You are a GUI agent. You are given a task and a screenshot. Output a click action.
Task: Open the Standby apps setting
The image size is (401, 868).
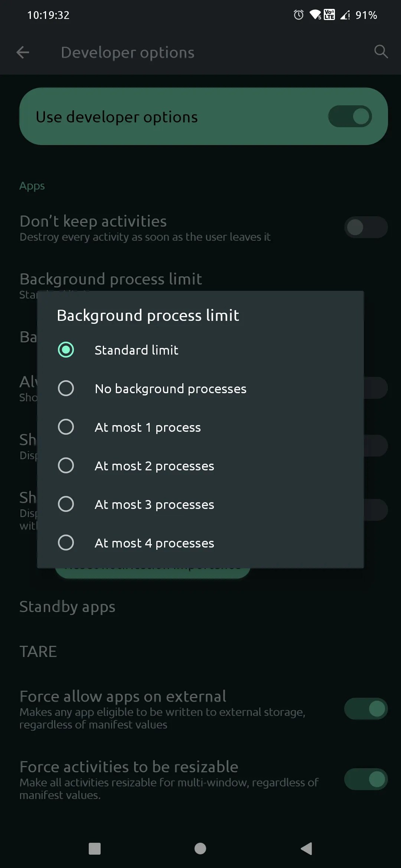tap(67, 606)
